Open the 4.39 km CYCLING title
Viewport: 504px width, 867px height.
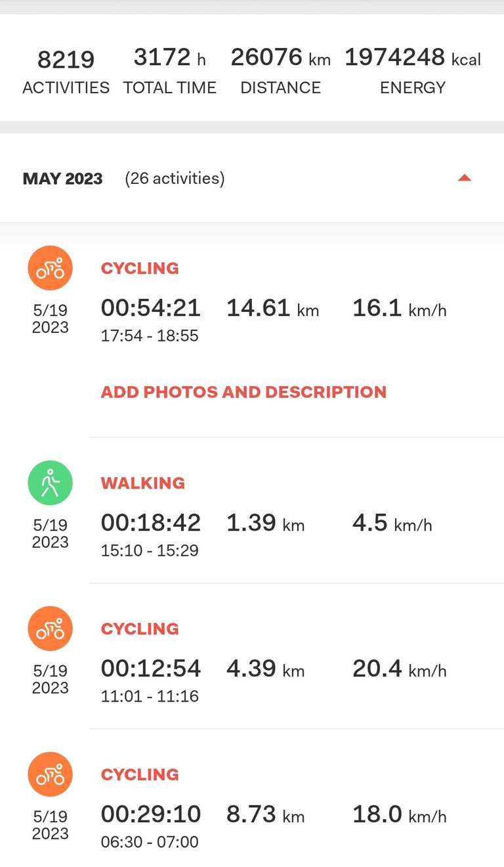[140, 629]
